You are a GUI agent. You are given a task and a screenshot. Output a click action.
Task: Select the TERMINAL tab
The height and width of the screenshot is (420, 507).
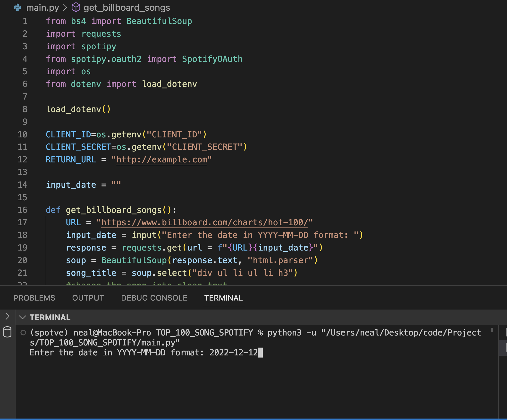(223, 298)
